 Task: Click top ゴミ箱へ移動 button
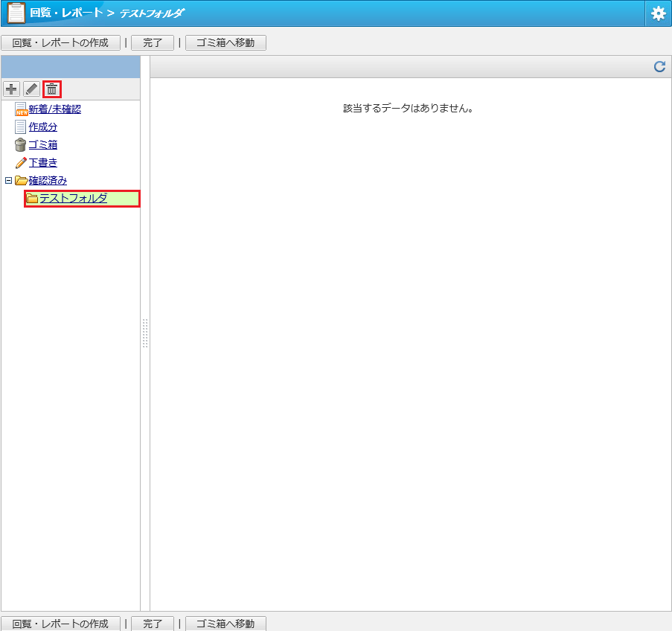(225, 43)
